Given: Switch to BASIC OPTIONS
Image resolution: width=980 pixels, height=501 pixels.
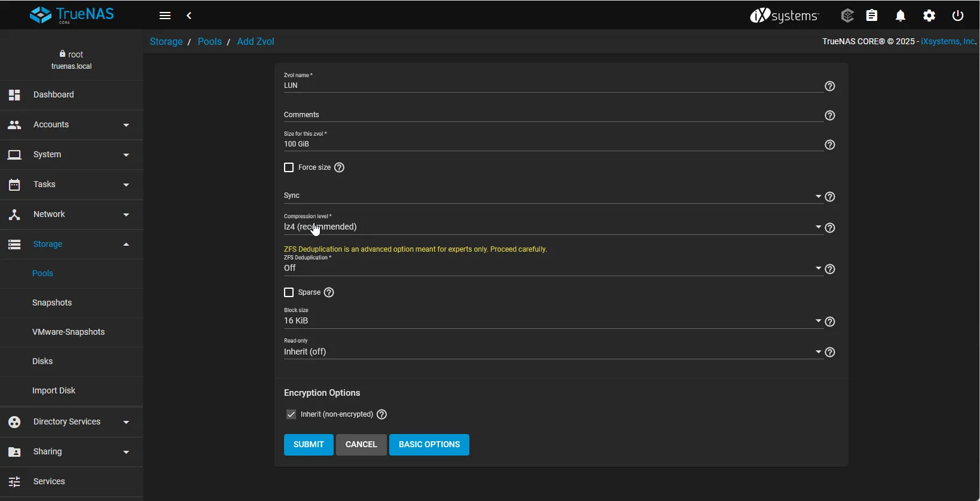Looking at the screenshot, I should pyautogui.click(x=429, y=445).
